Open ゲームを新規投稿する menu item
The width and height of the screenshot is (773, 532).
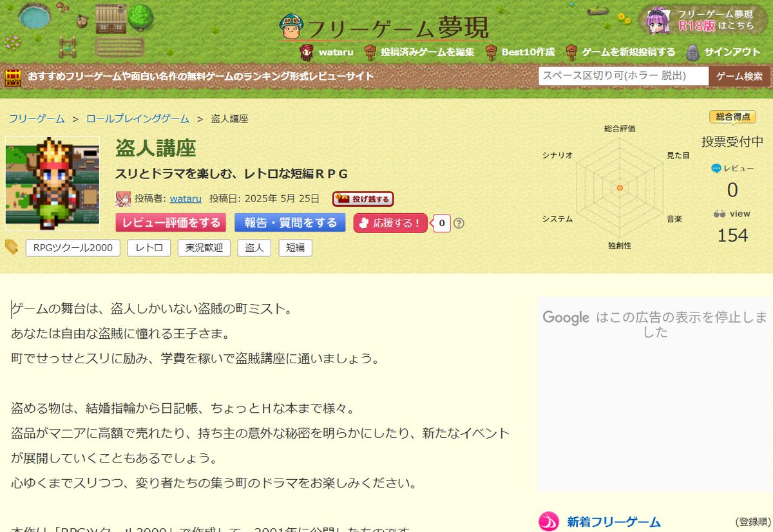pyautogui.click(x=629, y=52)
